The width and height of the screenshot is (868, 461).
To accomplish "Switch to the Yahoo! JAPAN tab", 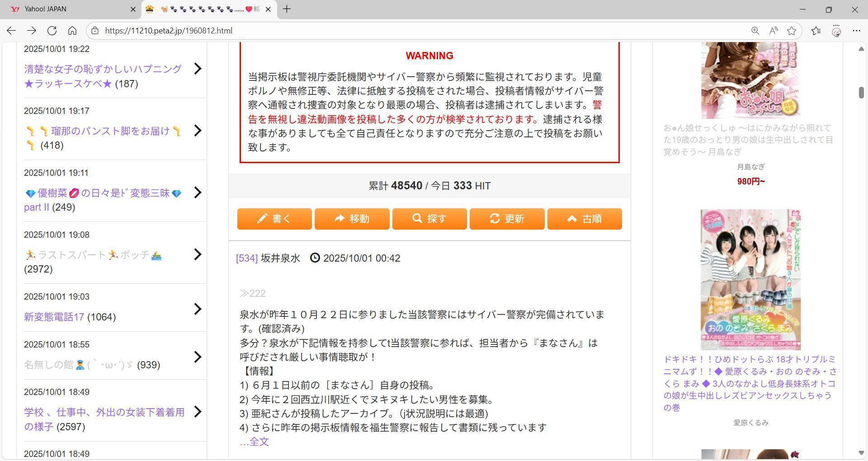I will click(68, 9).
